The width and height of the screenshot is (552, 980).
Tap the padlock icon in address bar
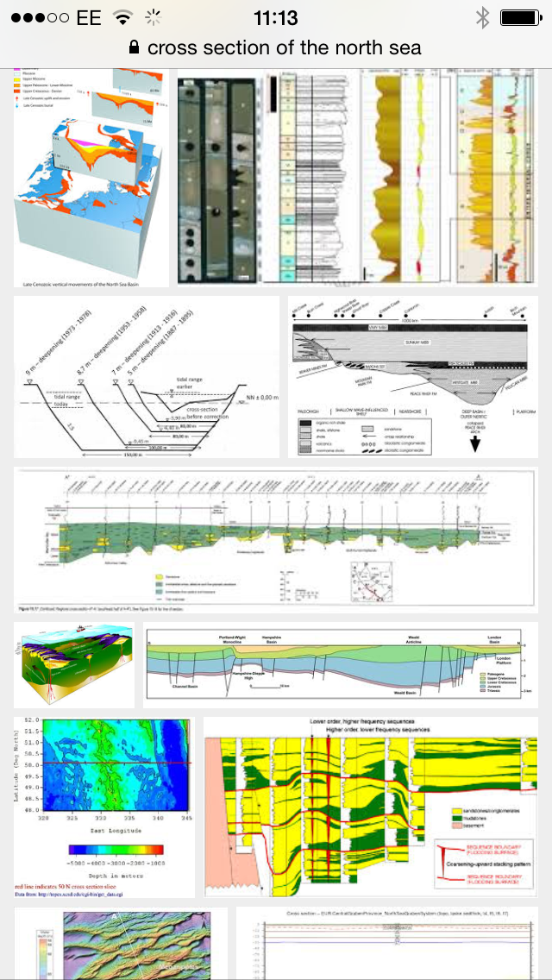[134, 47]
